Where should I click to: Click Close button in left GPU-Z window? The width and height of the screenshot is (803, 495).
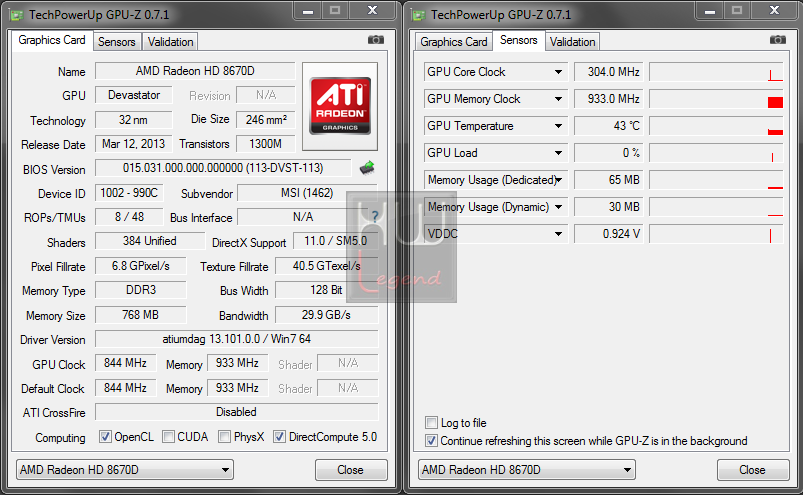[351, 469]
